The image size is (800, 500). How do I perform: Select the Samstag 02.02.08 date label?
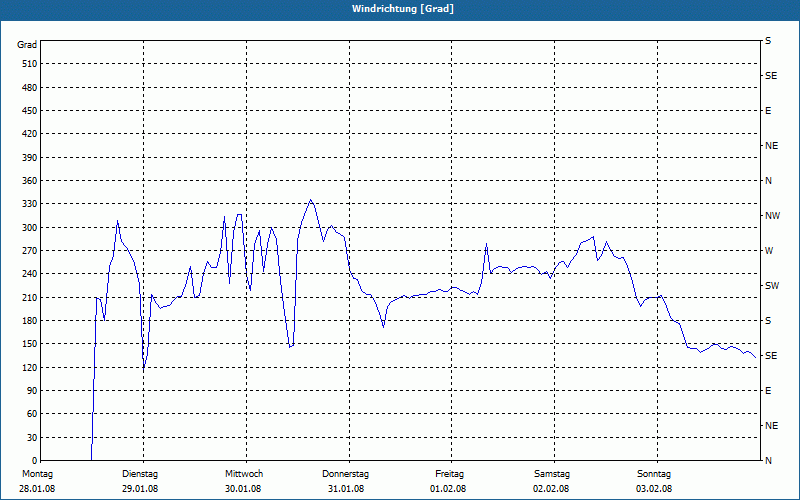[x=552, y=481]
